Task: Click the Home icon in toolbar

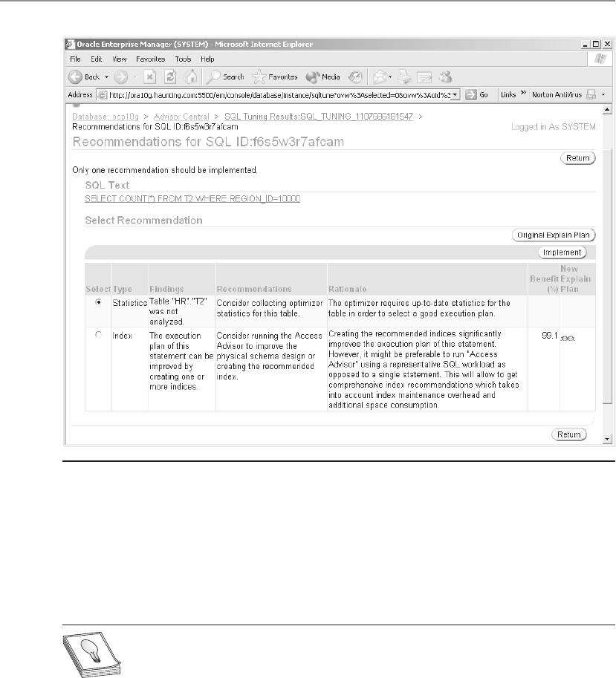Action: (x=190, y=77)
